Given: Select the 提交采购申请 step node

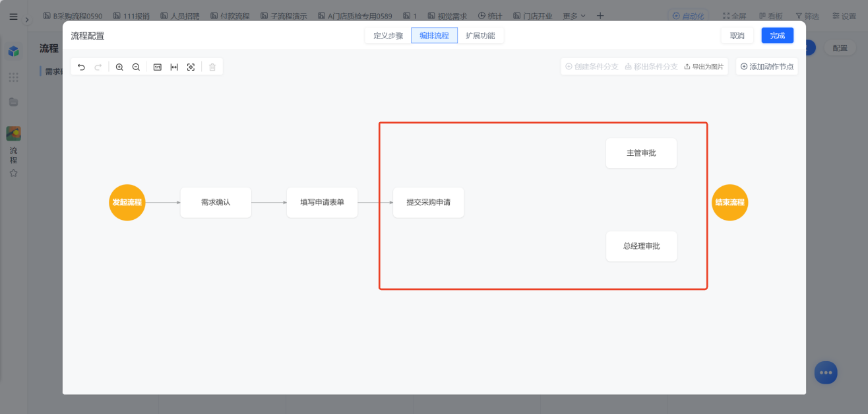Looking at the screenshot, I should (x=429, y=202).
